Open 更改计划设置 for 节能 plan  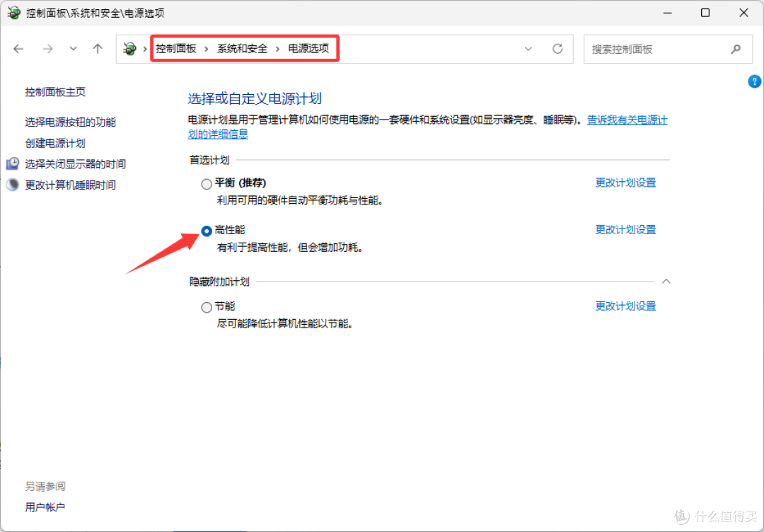click(x=625, y=306)
